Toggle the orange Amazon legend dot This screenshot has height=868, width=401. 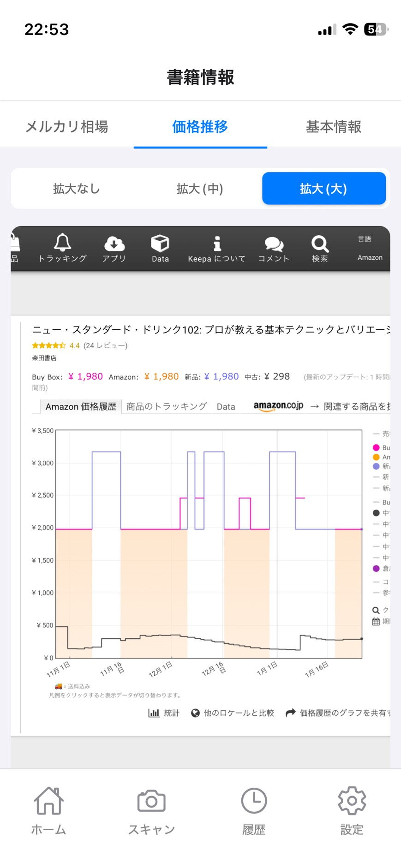tap(376, 457)
